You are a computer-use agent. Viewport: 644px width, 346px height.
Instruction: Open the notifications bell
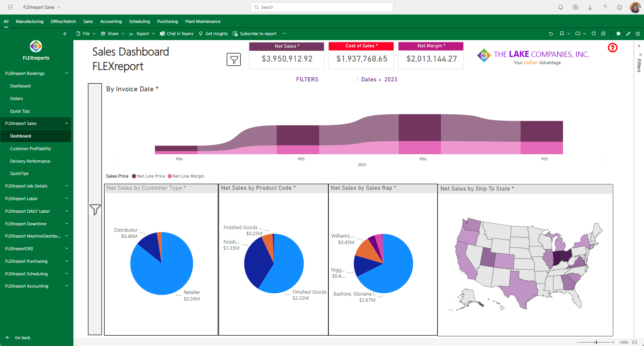[561, 7]
